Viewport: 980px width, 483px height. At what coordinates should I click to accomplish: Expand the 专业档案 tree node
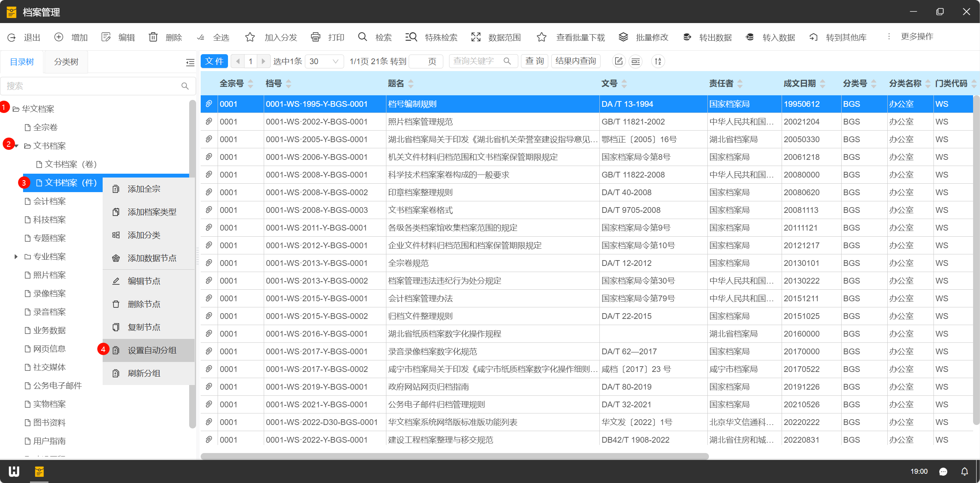pos(16,256)
